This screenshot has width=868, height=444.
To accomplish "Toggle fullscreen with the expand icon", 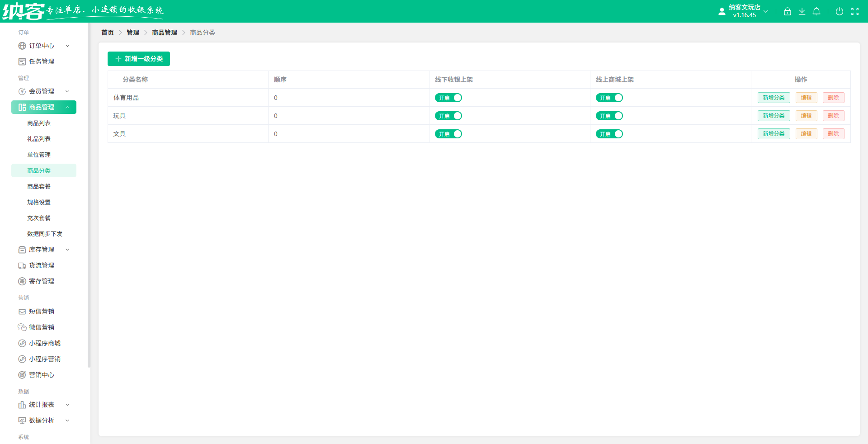I will 855,11.
